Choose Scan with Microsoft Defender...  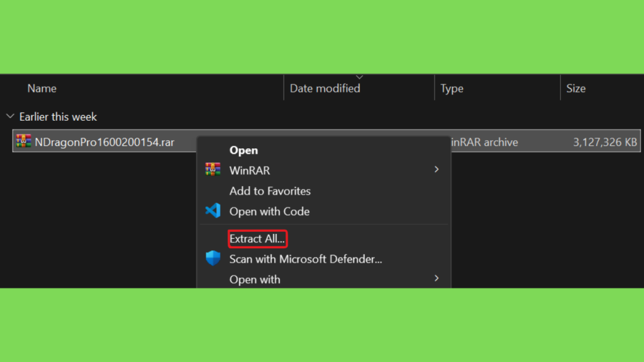point(306,259)
